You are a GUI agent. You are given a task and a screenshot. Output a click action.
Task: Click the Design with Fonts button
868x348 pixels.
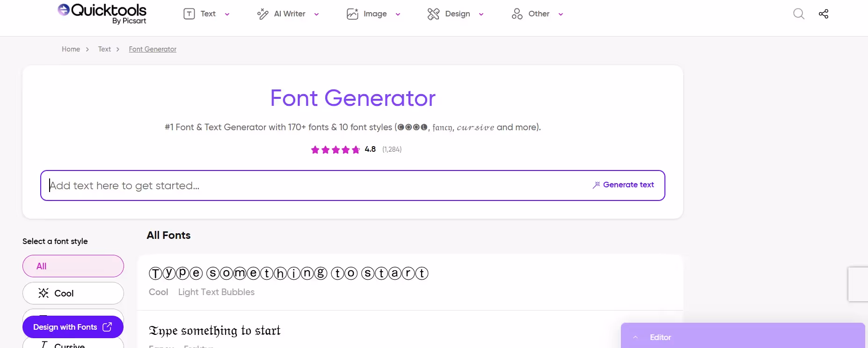[73, 327]
